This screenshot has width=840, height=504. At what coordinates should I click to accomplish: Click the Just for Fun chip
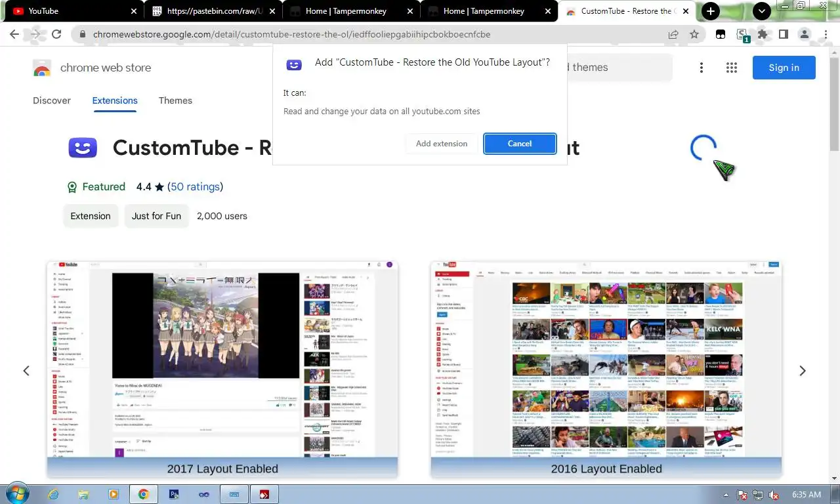point(156,216)
